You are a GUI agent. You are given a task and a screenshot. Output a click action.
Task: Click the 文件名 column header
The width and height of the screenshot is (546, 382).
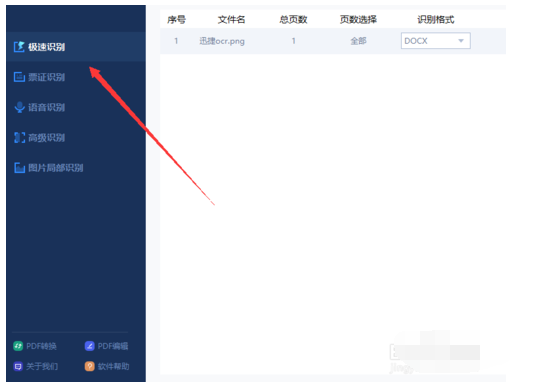(232, 20)
